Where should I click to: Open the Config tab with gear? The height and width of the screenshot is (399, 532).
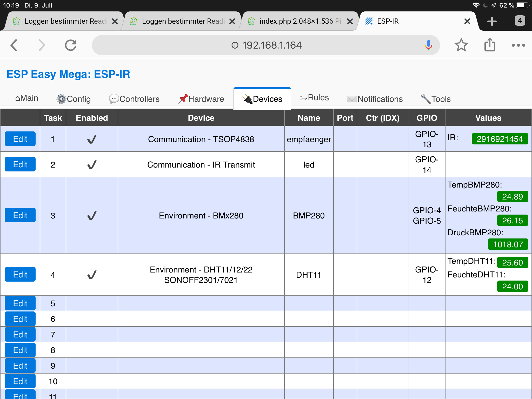pyautogui.click(x=74, y=99)
